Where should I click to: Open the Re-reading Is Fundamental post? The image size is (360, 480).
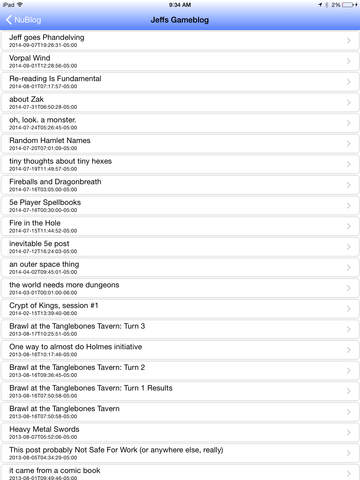pyautogui.click(x=180, y=82)
